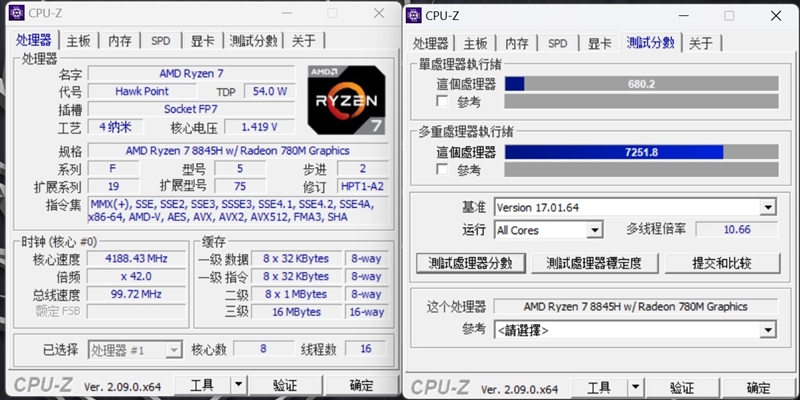Click 工具 button in left window
Screen dimensions: 800x400
point(203,385)
